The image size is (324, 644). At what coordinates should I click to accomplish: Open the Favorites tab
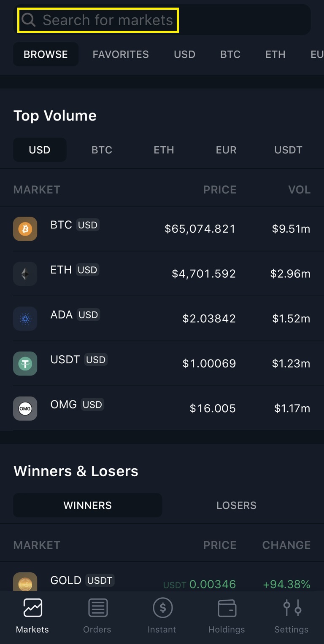click(x=121, y=54)
